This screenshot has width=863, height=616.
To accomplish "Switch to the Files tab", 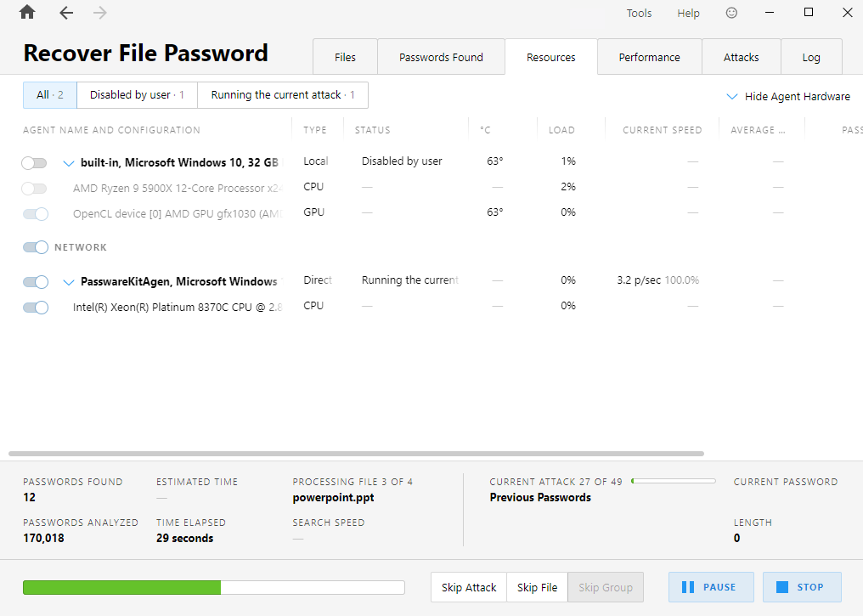I will pos(345,57).
